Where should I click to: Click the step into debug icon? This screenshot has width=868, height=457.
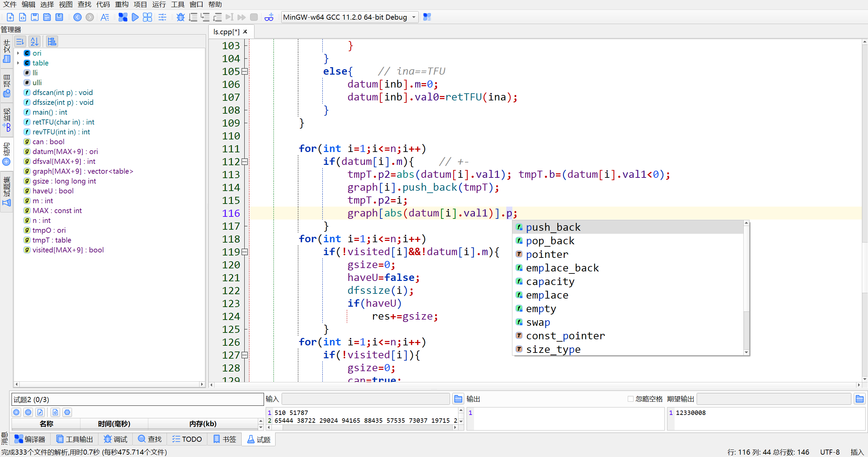tap(205, 17)
